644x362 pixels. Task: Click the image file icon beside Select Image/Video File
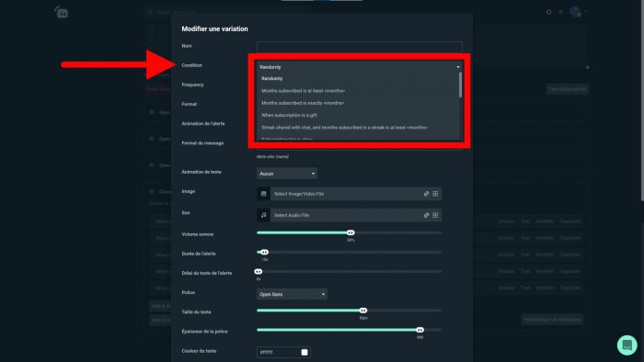263,194
